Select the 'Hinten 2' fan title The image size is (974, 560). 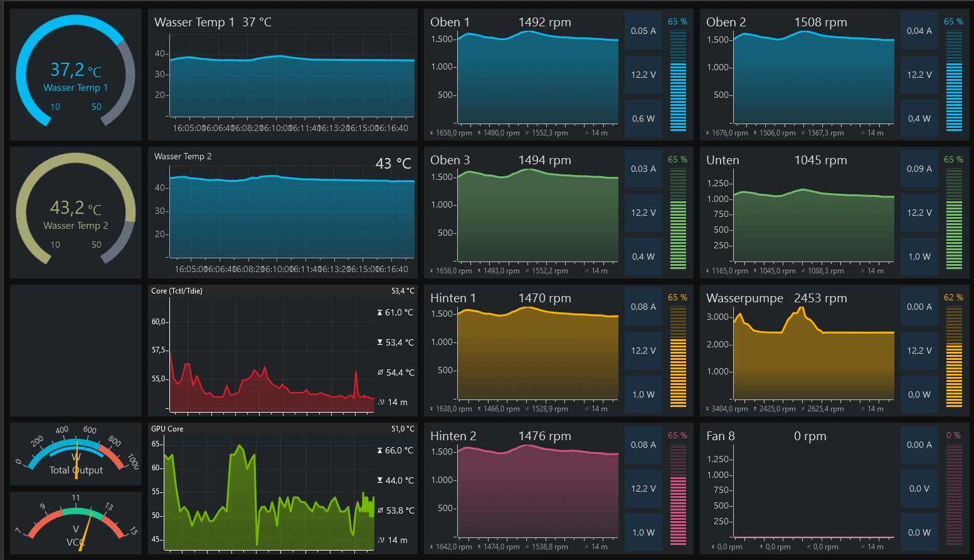coord(453,436)
